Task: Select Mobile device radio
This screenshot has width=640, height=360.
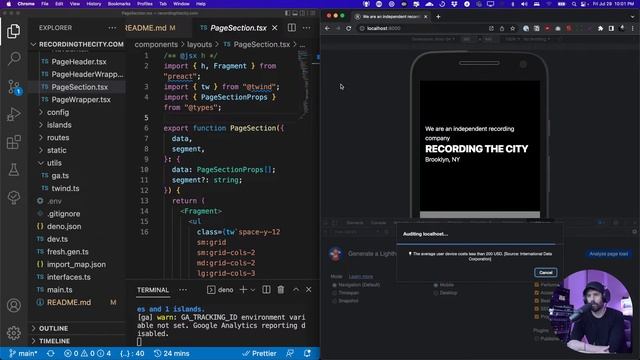Action: coord(436,285)
